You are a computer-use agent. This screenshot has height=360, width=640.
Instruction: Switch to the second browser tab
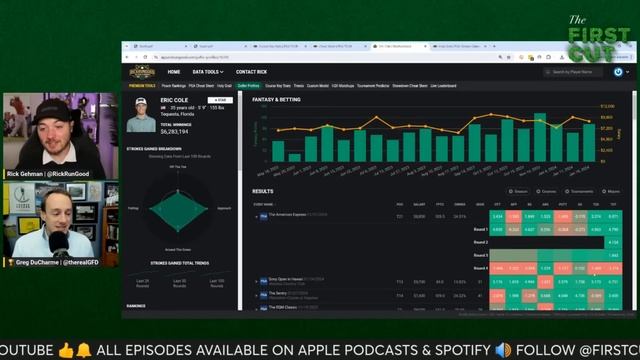pyautogui.click(x=220, y=47)
